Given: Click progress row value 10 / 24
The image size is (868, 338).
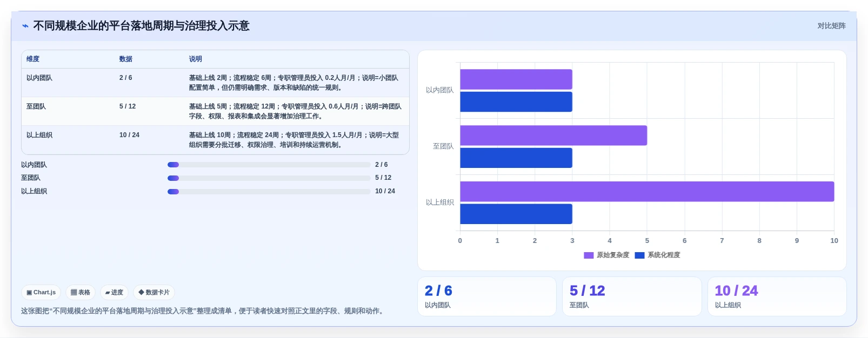Looking at the screenshot, I should point(385,191).
